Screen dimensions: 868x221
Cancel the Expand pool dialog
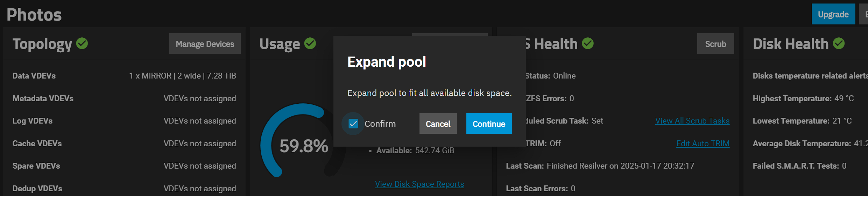438,123
